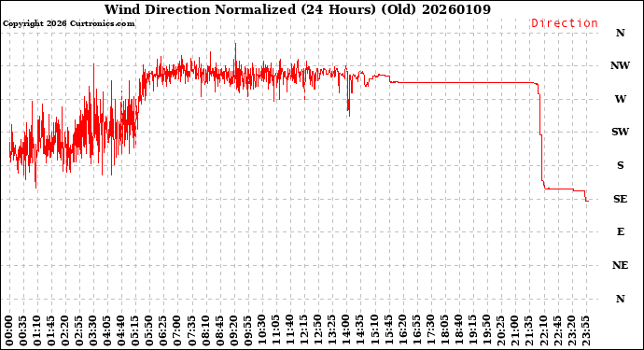Image resolution: width=644 pixels, height=350 pixels.
Task: Click the '20:25' time axis label
Action: click(501, 330)
